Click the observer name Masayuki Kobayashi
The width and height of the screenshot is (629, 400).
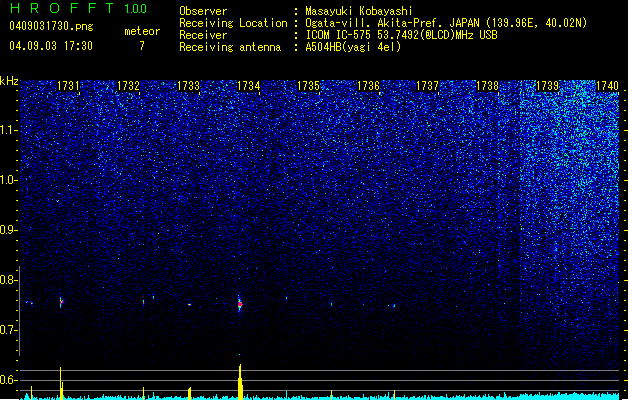click(359, 11)
